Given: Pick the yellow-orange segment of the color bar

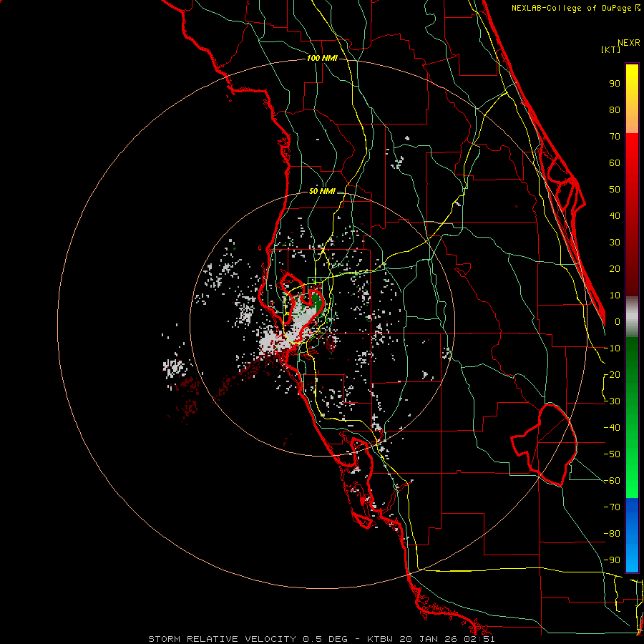Looking at the screenshot, I should coord(632,99).
